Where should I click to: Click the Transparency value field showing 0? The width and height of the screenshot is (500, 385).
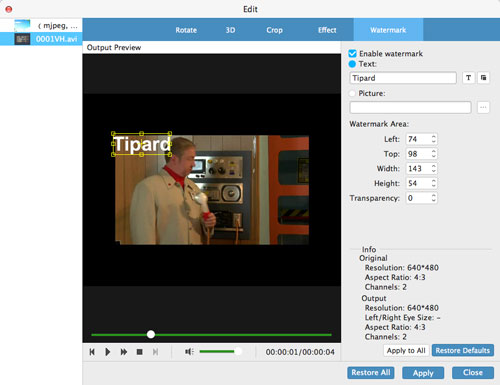[x=418, y=198]
